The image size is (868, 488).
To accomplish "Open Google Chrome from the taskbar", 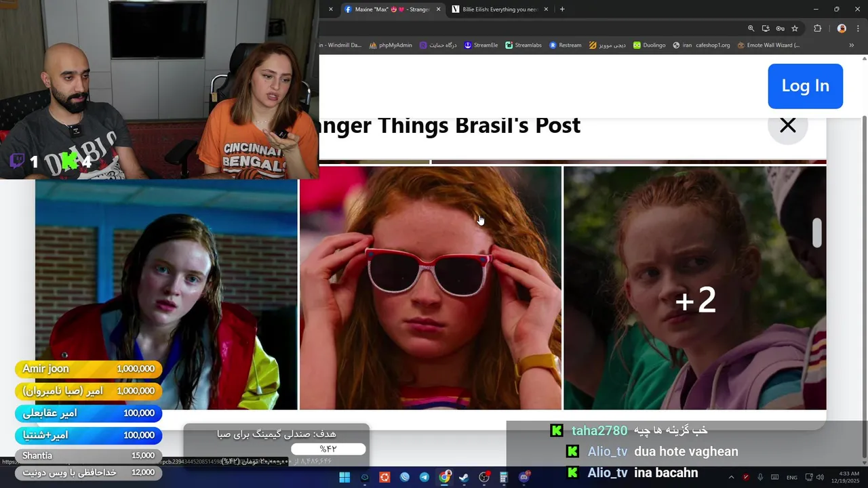I will 444,477.
